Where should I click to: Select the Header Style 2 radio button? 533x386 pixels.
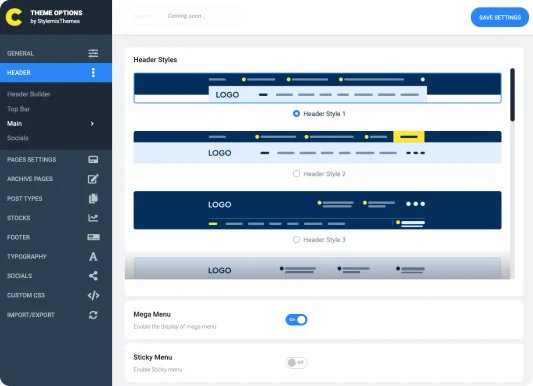point(296,174)
